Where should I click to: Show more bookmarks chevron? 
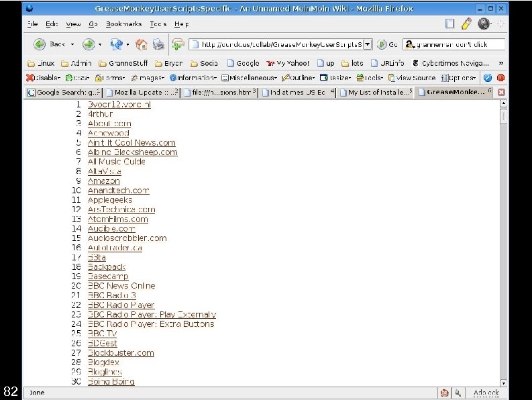500,63
